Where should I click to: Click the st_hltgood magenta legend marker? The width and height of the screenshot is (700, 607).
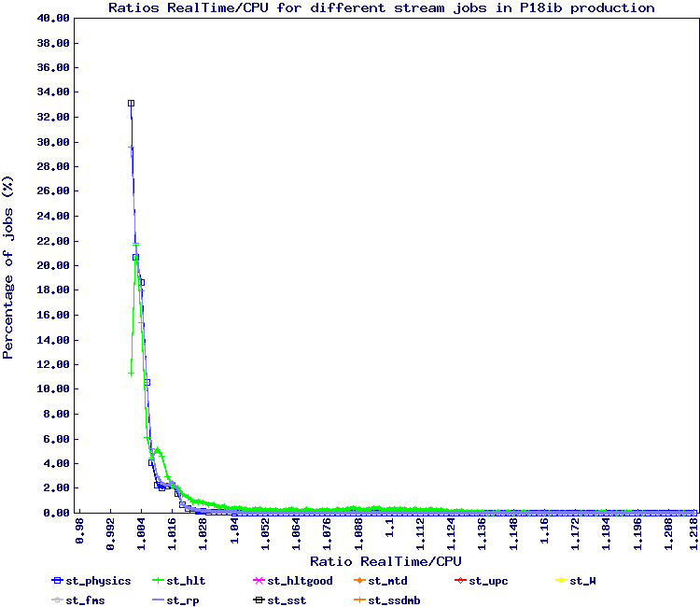click(259, 581)
